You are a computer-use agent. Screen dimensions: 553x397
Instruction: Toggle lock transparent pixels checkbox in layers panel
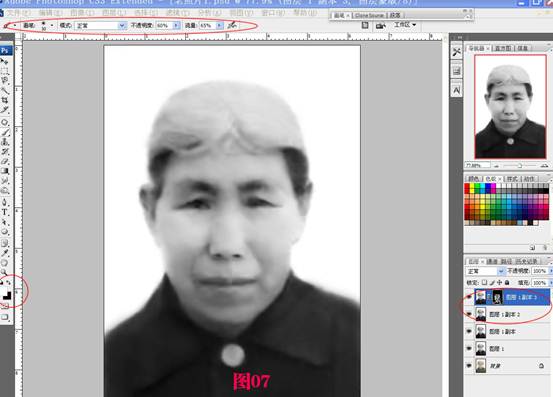pyautogui.click(x=485, y=282)
